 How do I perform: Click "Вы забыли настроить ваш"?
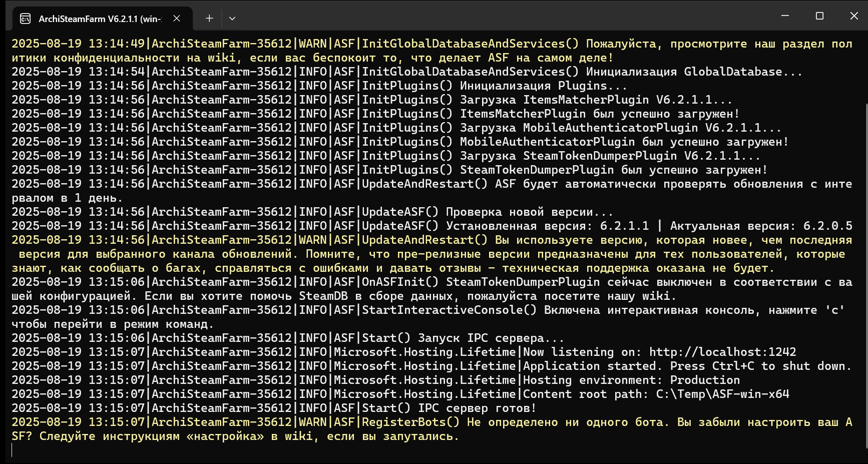coord(758,422)
